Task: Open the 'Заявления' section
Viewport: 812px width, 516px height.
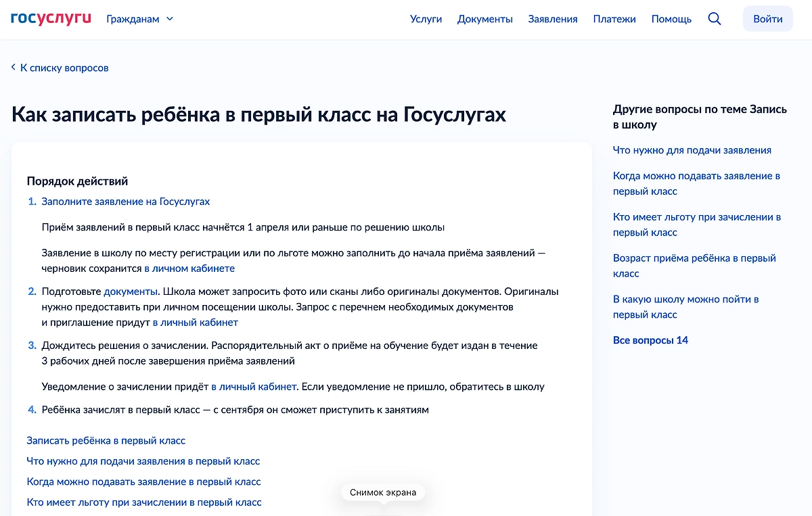Action: [553, 19]
